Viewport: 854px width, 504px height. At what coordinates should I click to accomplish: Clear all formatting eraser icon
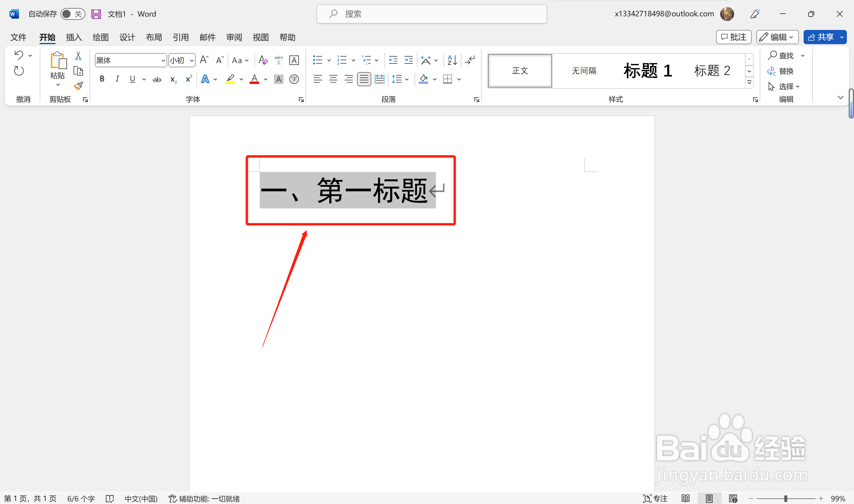tap(263, 60)
